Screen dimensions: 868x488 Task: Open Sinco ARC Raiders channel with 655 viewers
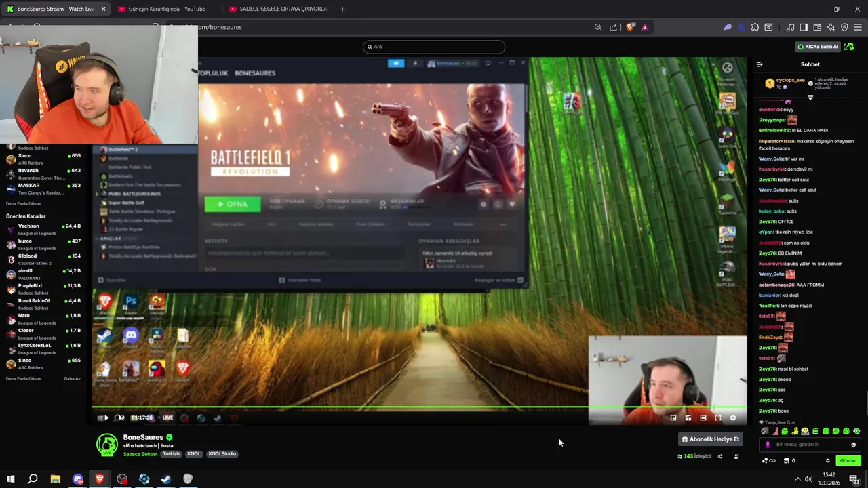pos(44,159)
